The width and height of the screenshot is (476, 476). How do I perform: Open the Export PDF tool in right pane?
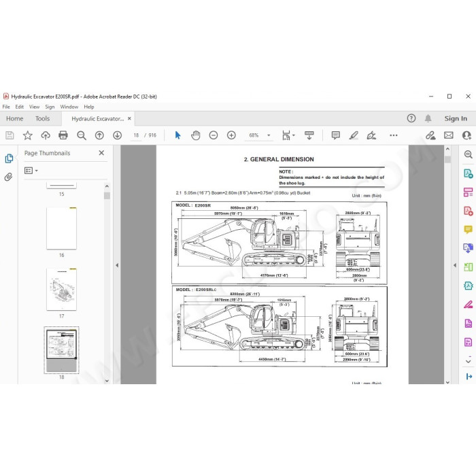468,173
